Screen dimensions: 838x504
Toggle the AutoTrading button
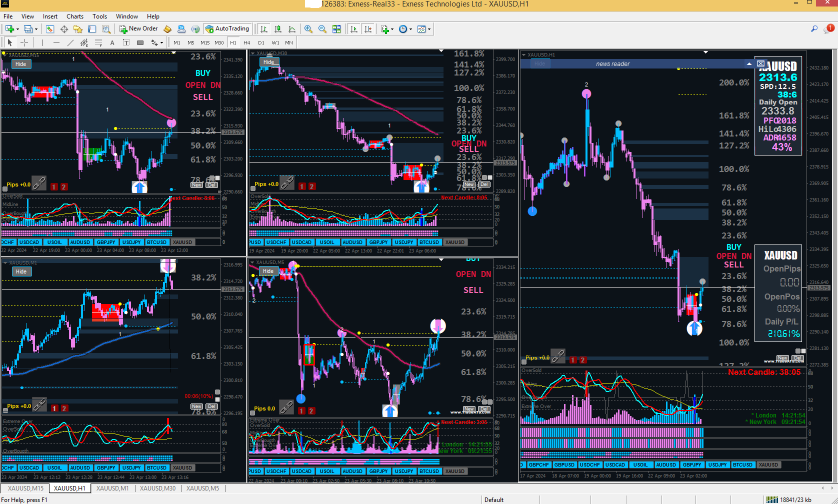click(x=227, y=29)
